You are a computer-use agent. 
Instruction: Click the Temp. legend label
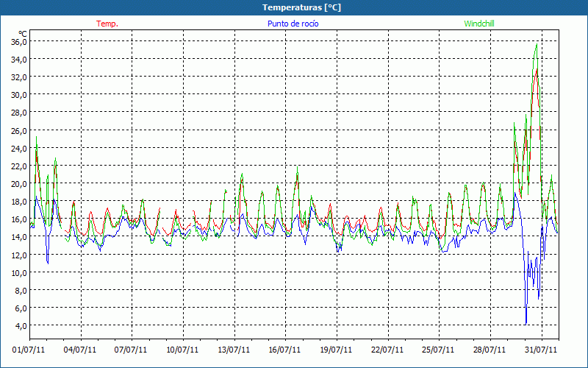107,24
